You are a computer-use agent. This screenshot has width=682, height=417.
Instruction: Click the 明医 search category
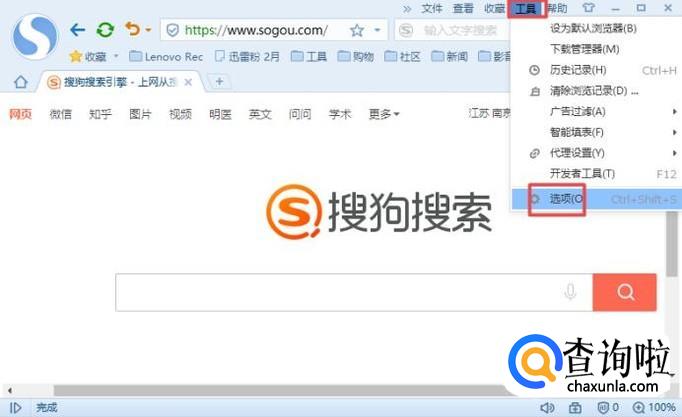tap(221, 114)
